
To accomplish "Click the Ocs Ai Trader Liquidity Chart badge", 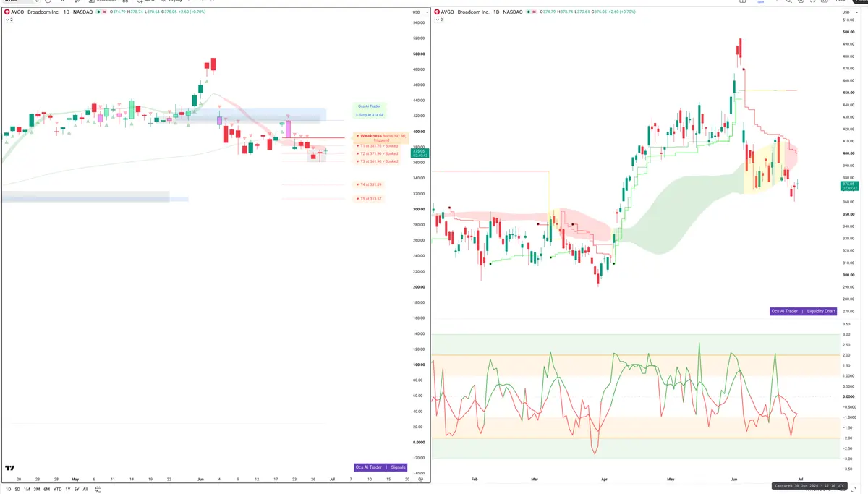I will [804, 311].
